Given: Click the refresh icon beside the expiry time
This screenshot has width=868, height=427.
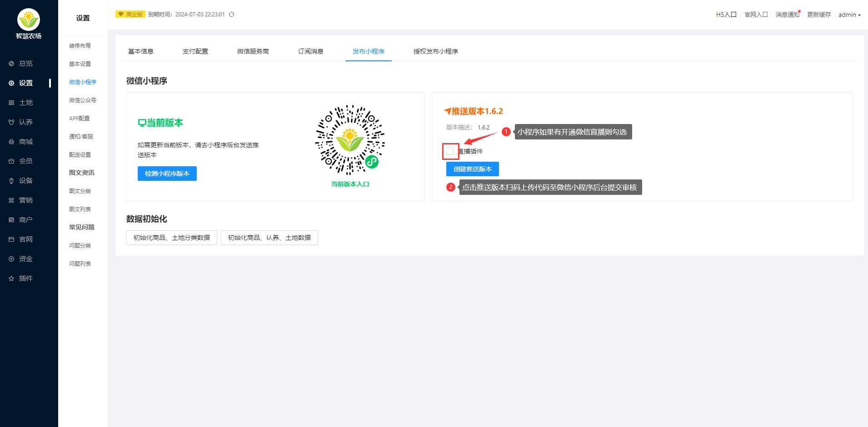Looking at the screenshot, I should click(231, 15).
